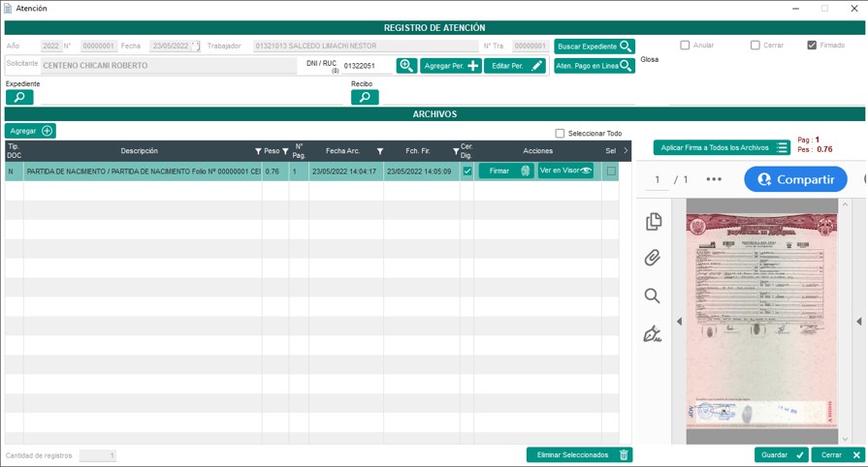Click the Guardar button

pyautogui.click(x=781, y=455)
